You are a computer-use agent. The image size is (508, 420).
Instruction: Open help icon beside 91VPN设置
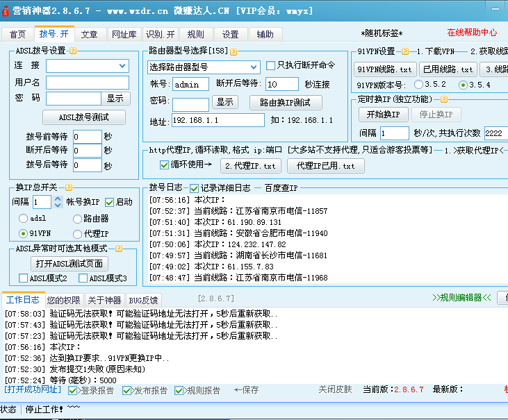coord(404,51)
